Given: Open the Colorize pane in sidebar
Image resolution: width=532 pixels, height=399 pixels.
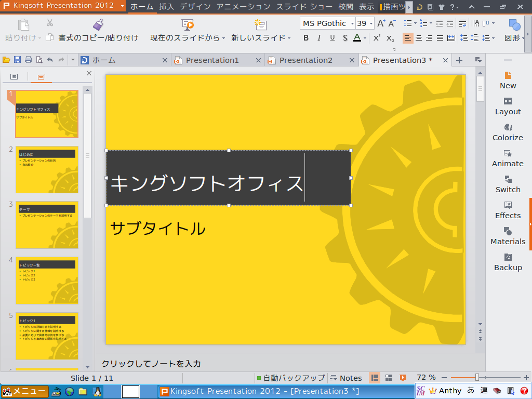Looking at the screenshot, I should coord(508,132).
